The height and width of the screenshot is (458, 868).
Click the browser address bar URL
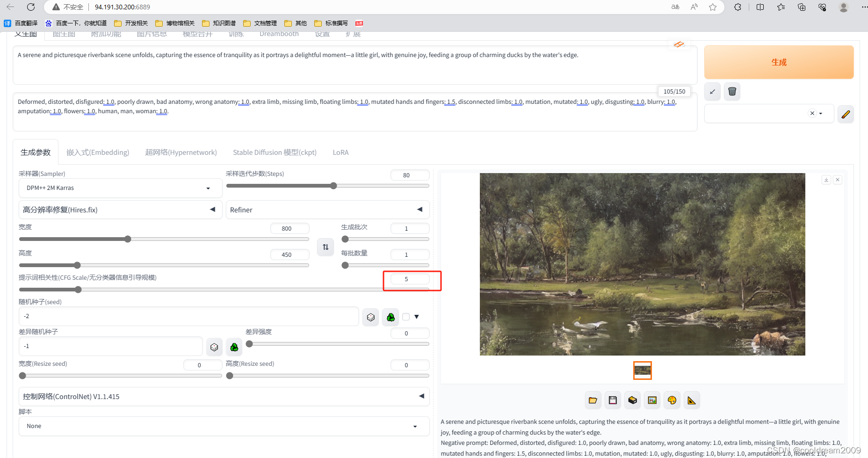pyautogui.click(x=123, y=7)
